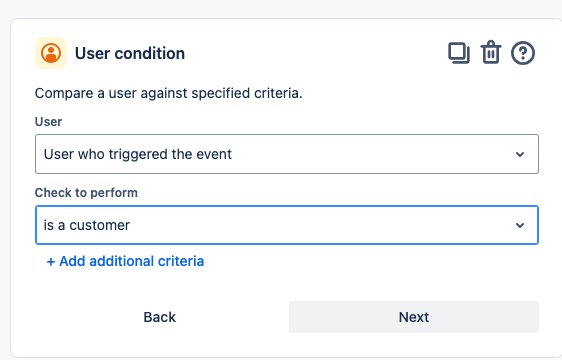
Task: Click the orange User condition avatar icon
Action: 51,53
